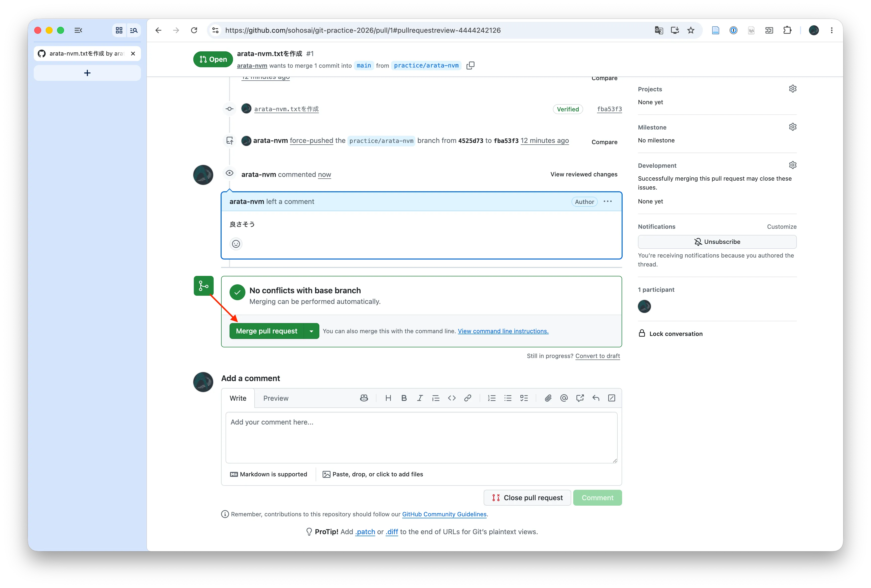This screenshot has width=871, height=588.
Task: Apply bold formatting in comment editor
Action: [404, 398]
